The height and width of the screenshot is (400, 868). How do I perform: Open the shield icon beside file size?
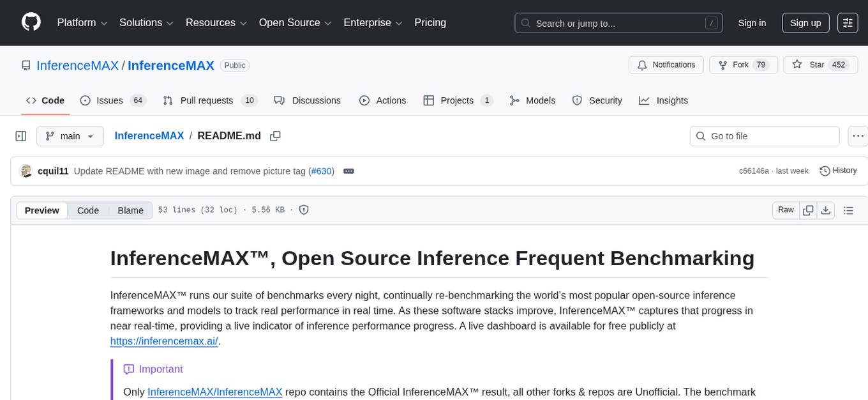pyautogui.click(x=304, y=210)
